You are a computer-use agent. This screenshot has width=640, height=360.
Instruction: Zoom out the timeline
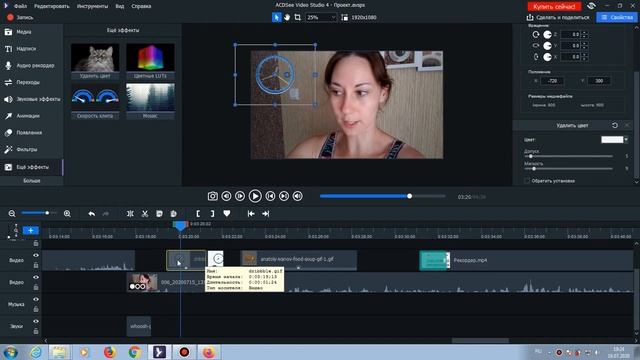12,213
